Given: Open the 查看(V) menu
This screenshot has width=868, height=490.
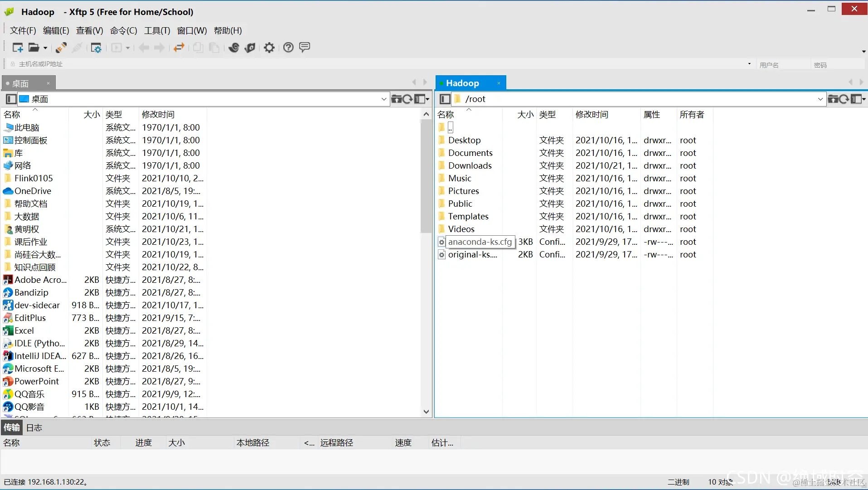Looking at the screenshot, I should 90,30.
